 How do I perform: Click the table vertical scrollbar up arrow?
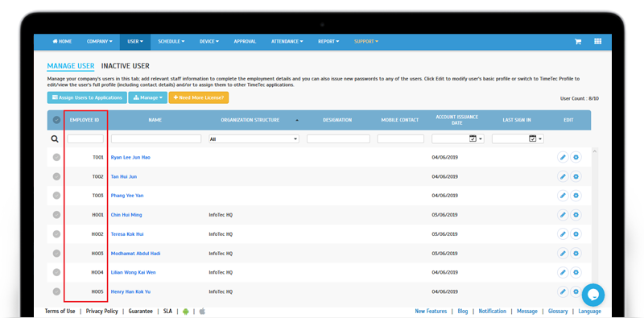pyautogui.click(x=595, y=151)
